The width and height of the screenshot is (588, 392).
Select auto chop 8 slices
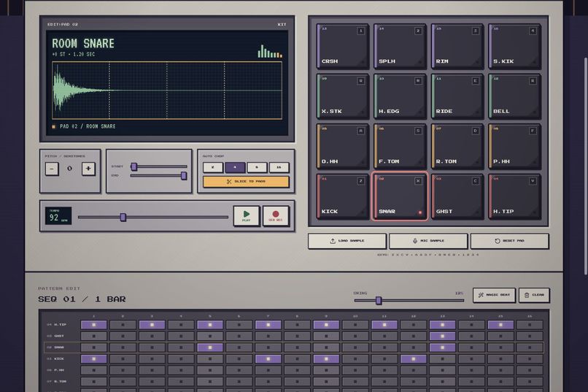point(257,167)
